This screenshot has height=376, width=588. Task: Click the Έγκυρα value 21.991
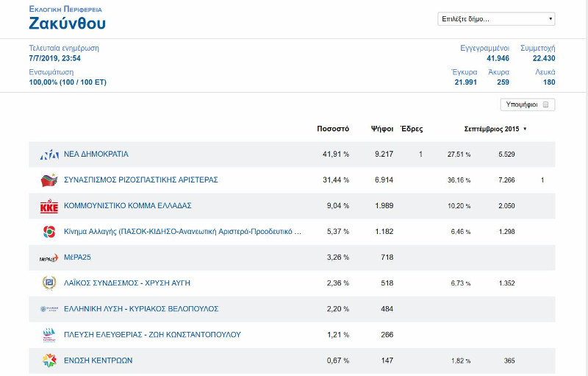pyautogui.click(x=466, y=82)
